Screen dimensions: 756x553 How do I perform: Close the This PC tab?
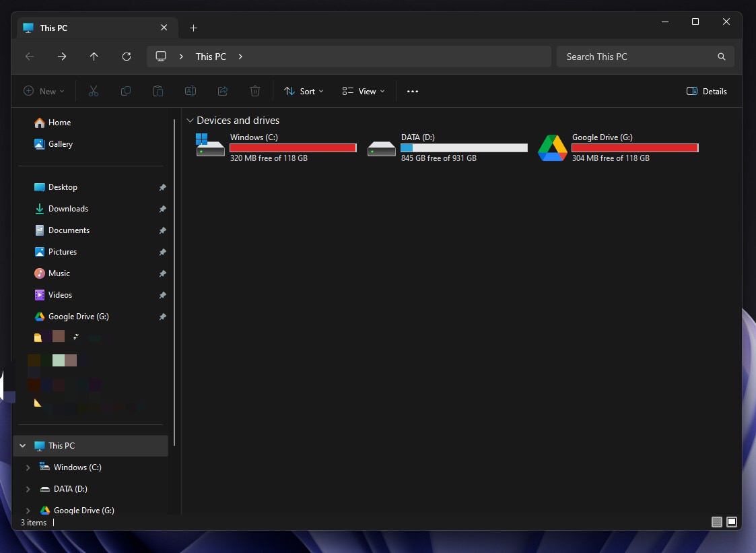tap(164, 28)
